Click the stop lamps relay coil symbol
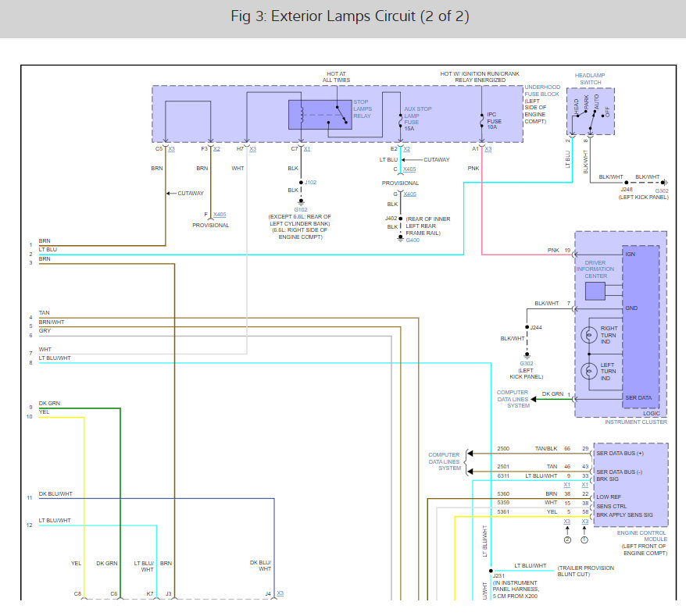The height and width of the screenshot is (616, 686). 302,115
